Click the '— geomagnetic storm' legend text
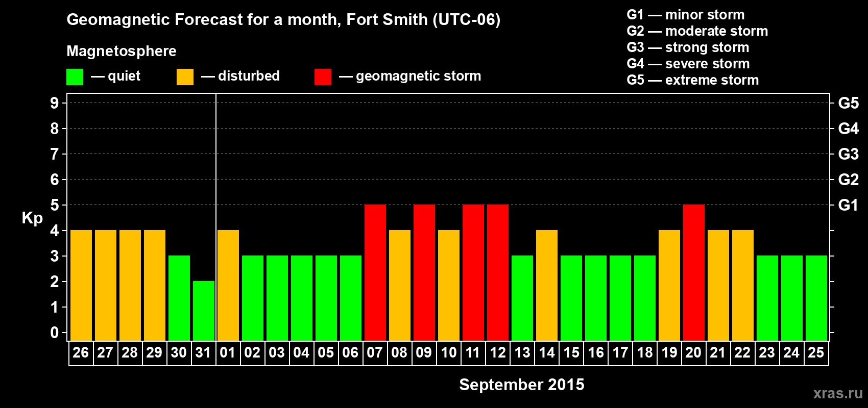The width and height of the screenshot is (868, 408). tap(410, 76)
